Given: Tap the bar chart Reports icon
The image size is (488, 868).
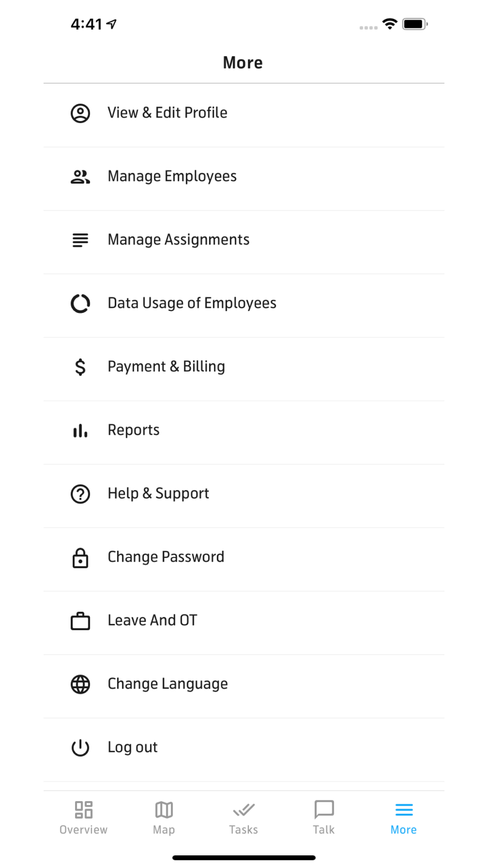Looking at the screenshot, I should coord(81,431).
